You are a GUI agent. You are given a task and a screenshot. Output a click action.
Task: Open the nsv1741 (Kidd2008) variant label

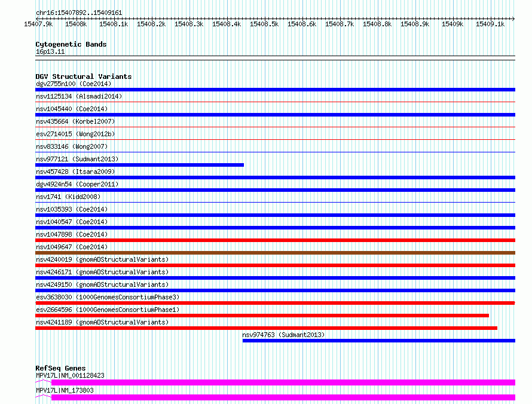(68, 197)
